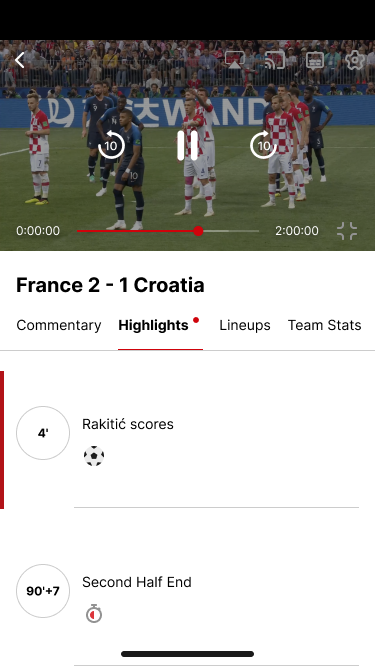Select the Highlights tab
Screen dimensions: 375x667
tap(153, 325)
